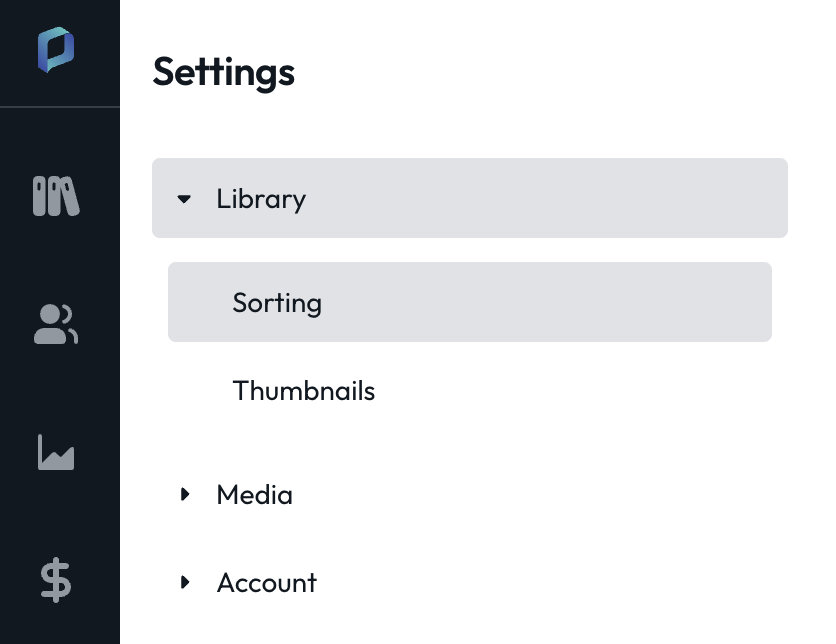The width and height of the screenshot is (836, 644).
Task: Collapse the Library section arrow
Action: (184, 199)
